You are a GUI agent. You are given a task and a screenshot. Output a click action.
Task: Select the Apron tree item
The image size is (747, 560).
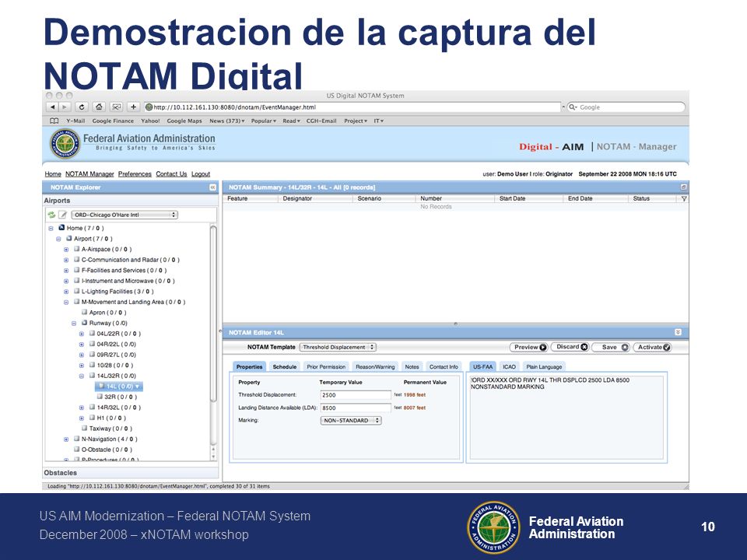point(103,313)
